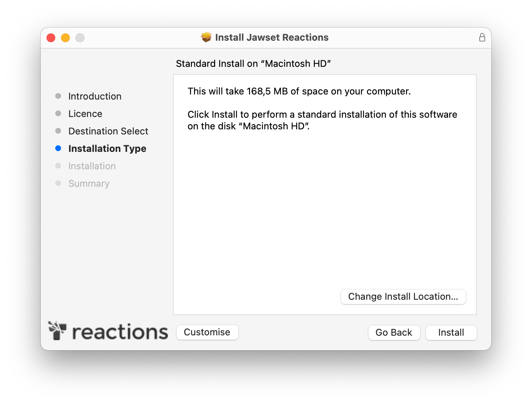Click the reactions wordmark text
532x404 pixels.
(120, 332)
